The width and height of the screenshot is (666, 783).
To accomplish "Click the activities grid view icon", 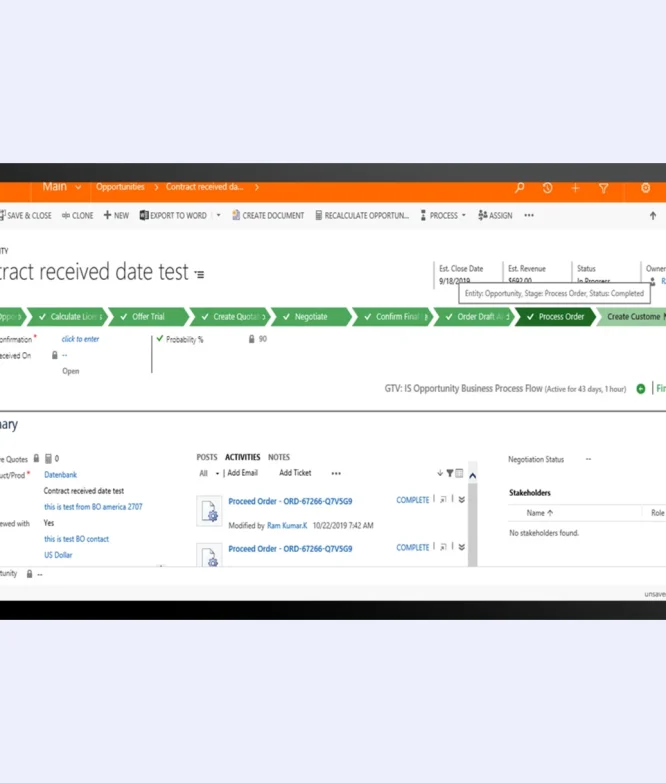I will [459, 473].
